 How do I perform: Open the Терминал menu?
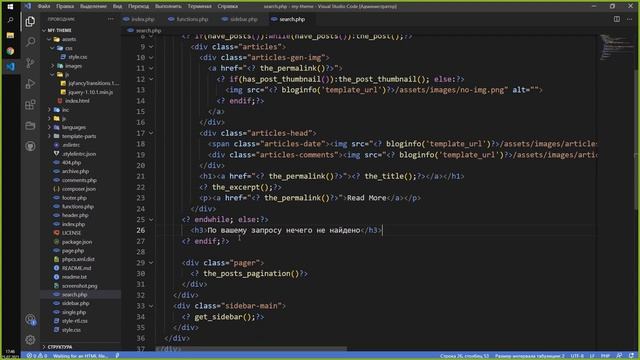pyautogui.click(x=199, y=6)
